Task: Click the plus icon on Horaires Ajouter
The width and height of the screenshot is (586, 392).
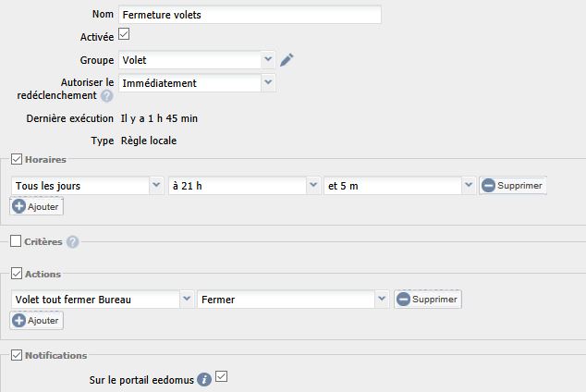Action: click(x=19, y=206)
